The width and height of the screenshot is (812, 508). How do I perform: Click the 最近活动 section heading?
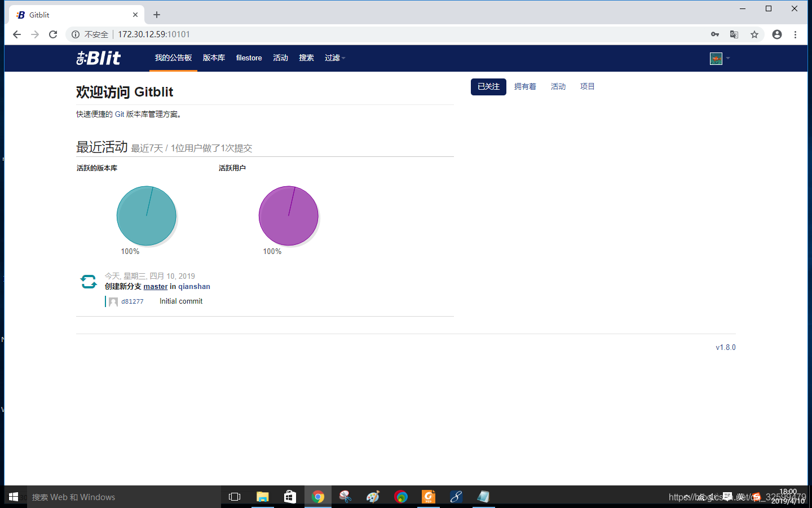102,147
